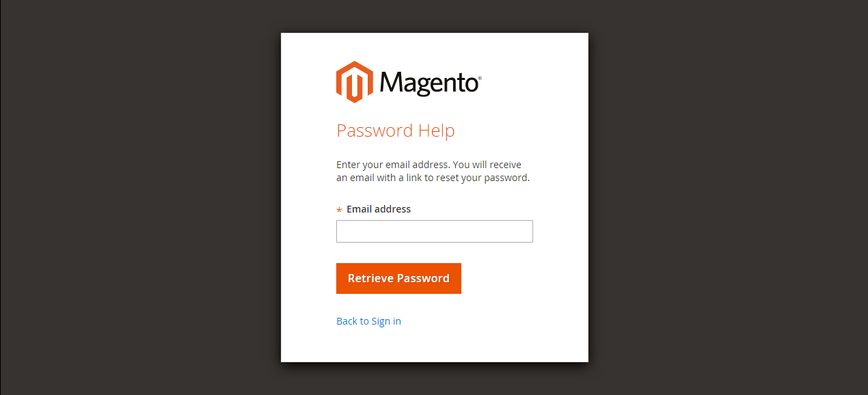Click empty white space below the sign-in link
The image size is (868, 395).
[434, 345]
